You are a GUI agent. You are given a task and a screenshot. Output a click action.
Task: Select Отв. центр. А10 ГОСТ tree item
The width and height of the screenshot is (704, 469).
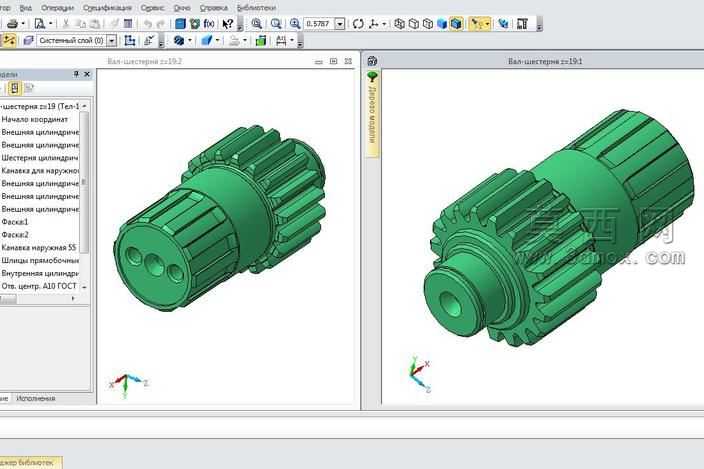click(x=39, y=286)
